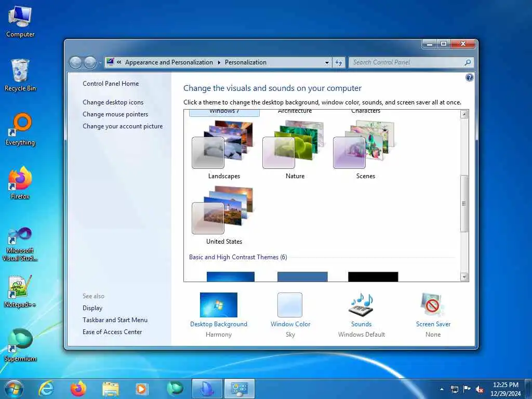
Task: Select the Microsoft Visual Studio desktop shortcut
Action: coord(20,244)
